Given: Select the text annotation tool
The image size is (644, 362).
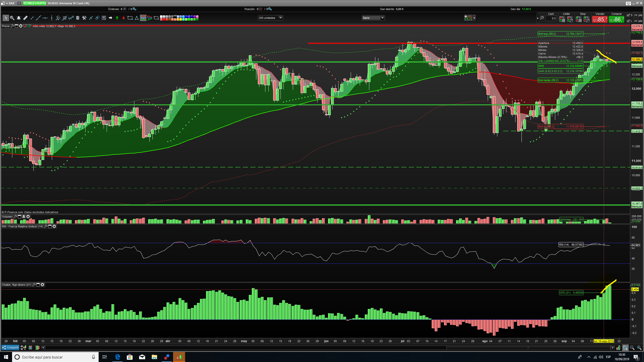Looking at the screenshot, I should [104, 18].
